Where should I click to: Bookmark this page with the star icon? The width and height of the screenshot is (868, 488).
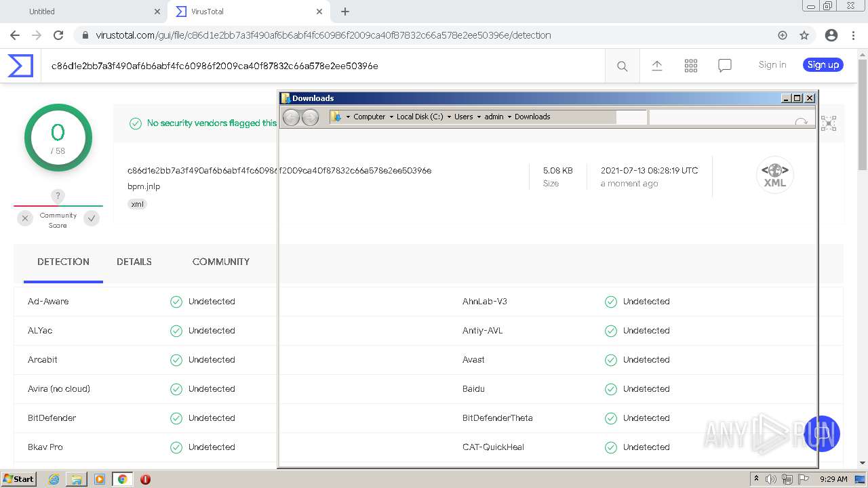[804, 35]
